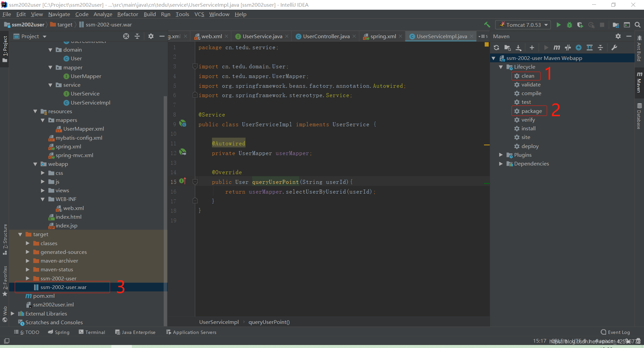Select the install lifecycle phase
644x348 pixels.
click(x=528, y=129)
